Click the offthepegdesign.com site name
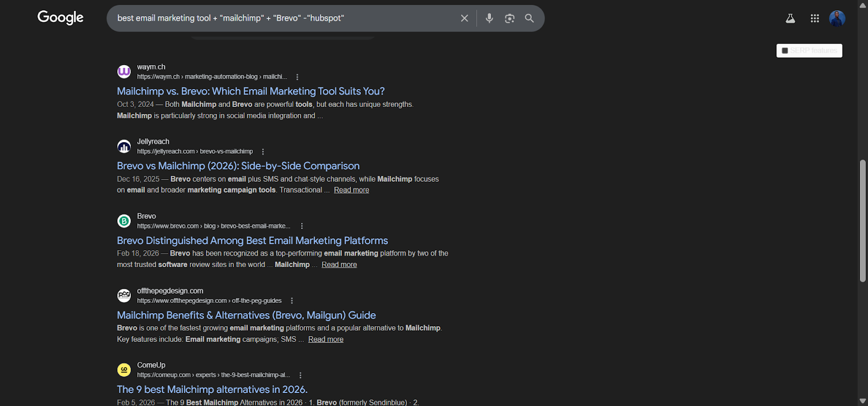The height and width of the screenshot is (406, 868). point(170,291)
